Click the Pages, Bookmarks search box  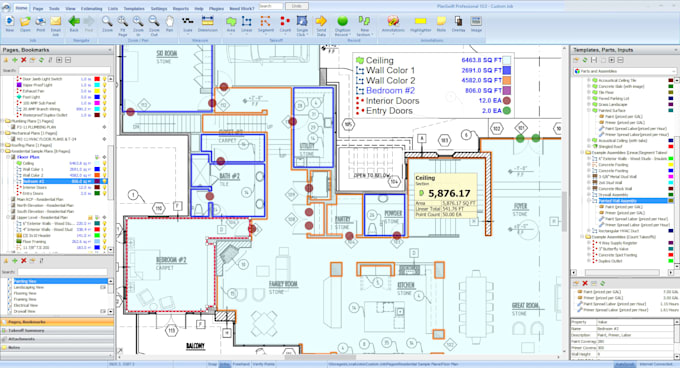pyautogui.click(x=64, y=70)
